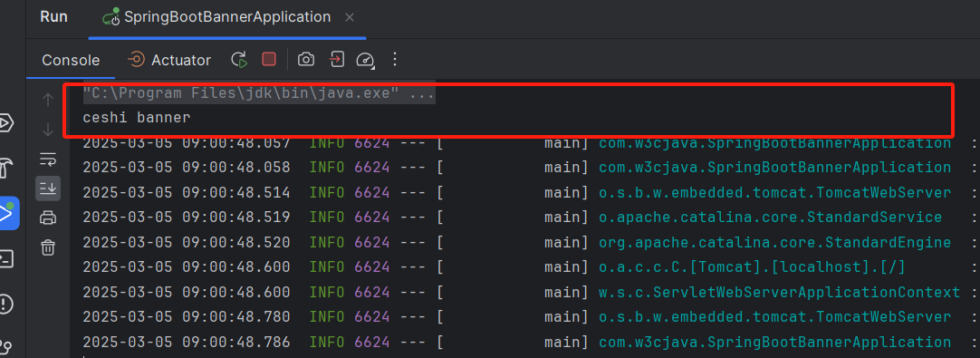Open the three-dot more actions menu

pyautogui.click(x=394, y=60)
